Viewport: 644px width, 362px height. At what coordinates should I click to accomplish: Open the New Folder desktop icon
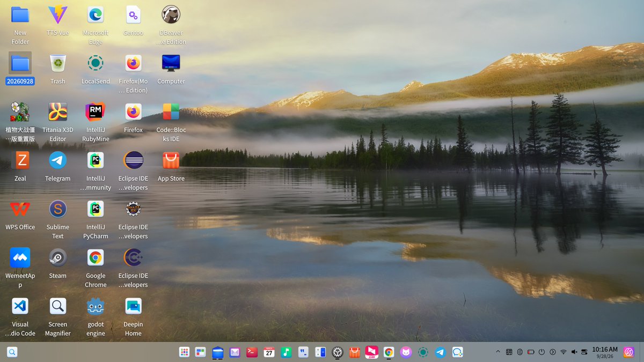coord(20,15)
